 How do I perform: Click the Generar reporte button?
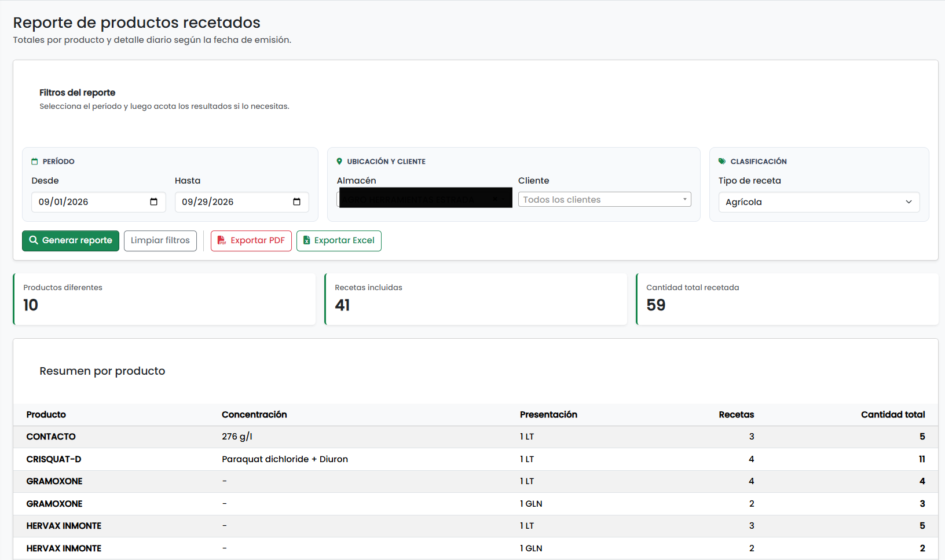click(x=71, y=241)
